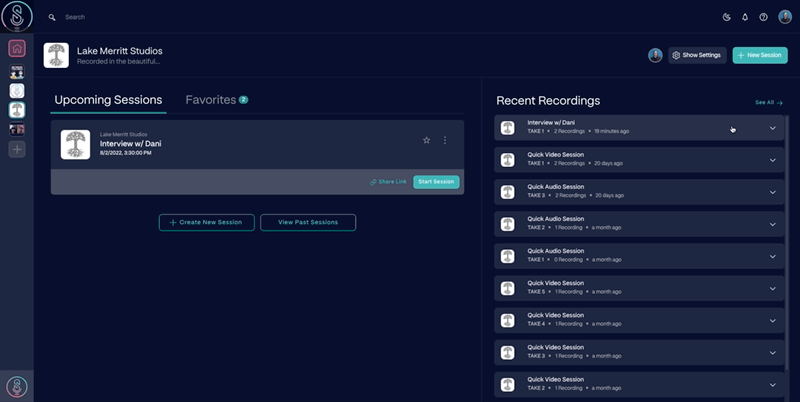Image resolution: width=800 pixels, height=402 pixels.
Task: Switch to the Favorites tab
Action: click(x=211, y=100)
